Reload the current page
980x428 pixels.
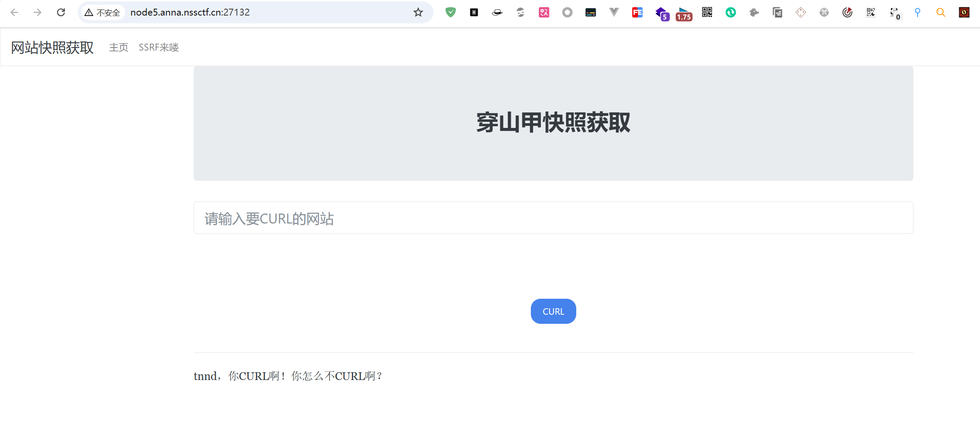61,13
